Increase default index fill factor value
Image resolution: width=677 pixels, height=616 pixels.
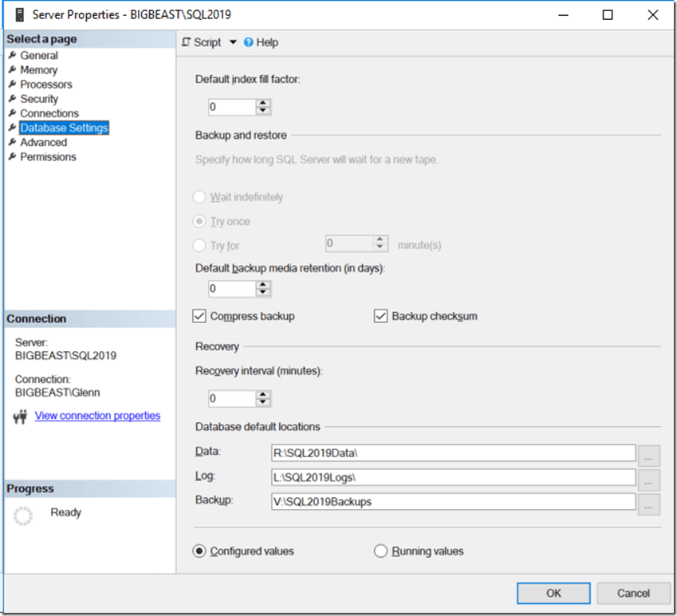click(x=263, y=103)
